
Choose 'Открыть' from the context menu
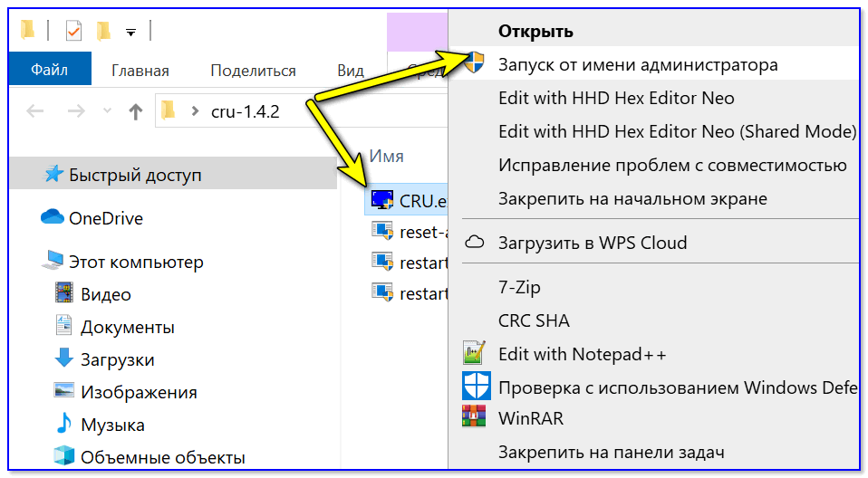535,32
